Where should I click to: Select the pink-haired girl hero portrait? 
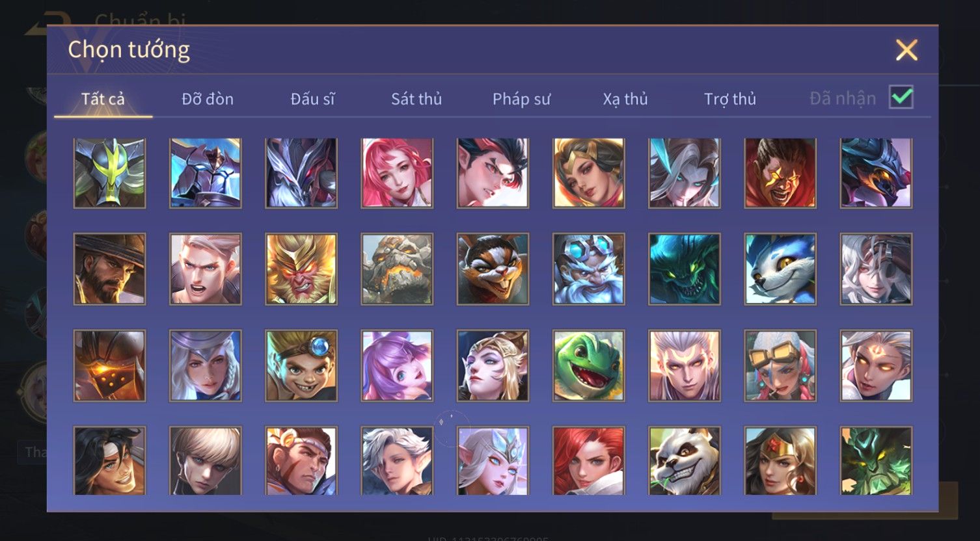[x=397, y=173]
